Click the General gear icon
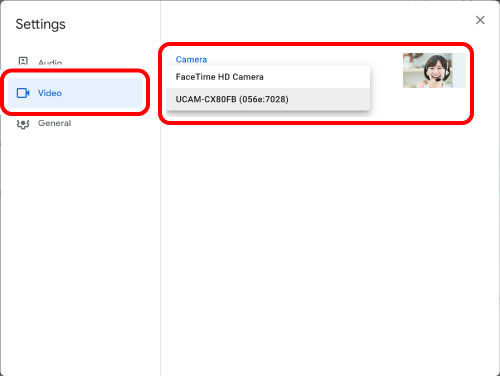Screen dimensions: 500x376 23,124
